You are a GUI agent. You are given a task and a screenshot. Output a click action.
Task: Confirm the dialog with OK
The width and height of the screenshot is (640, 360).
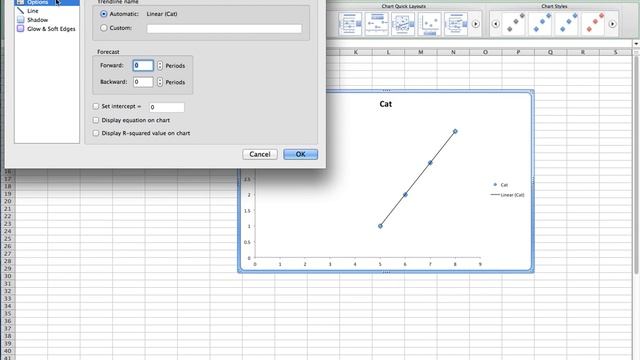point(300,154)
